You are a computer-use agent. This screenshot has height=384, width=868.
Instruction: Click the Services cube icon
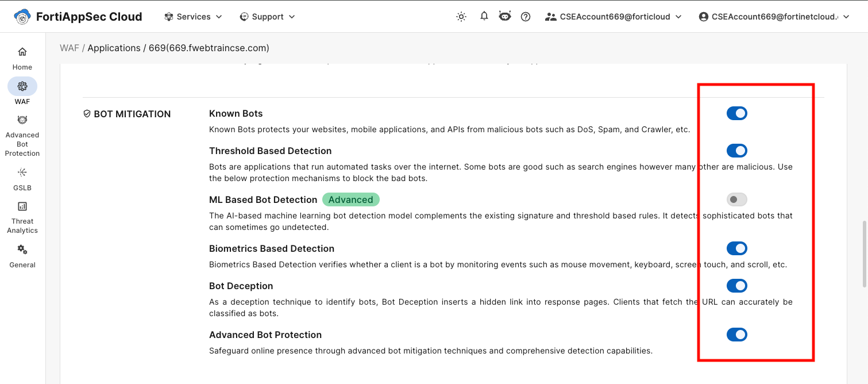[x=169, y=17]
